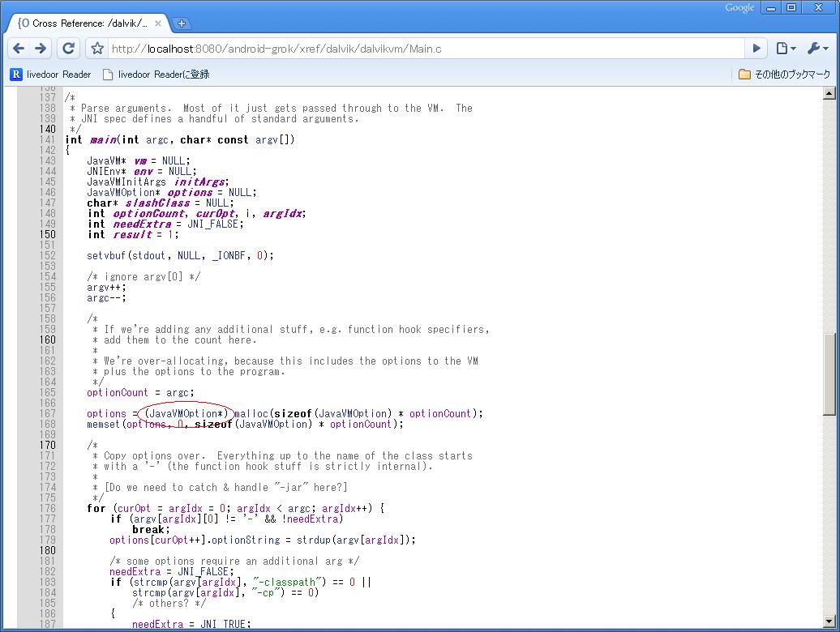Viewport: 840px width, 632px height.
Task: Click the JavaVM type on line 143
Action: click(104, 160)
